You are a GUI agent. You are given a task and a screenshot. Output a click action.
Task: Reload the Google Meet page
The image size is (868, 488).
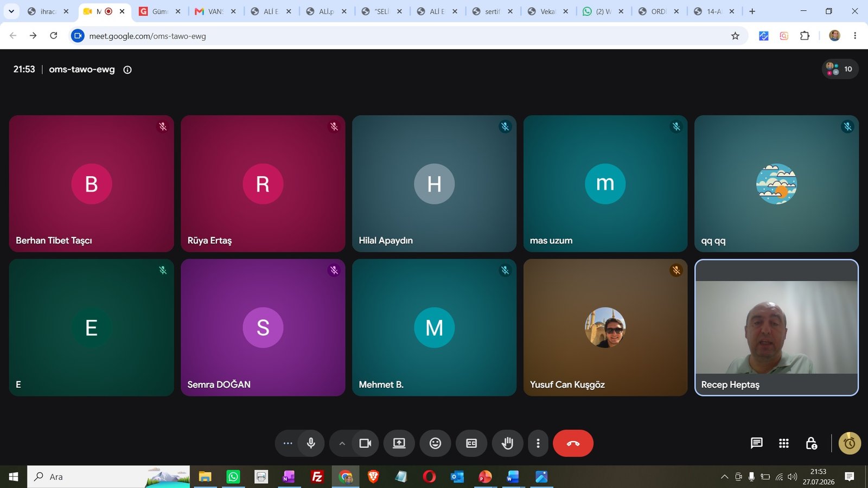[x=53, y=36]
